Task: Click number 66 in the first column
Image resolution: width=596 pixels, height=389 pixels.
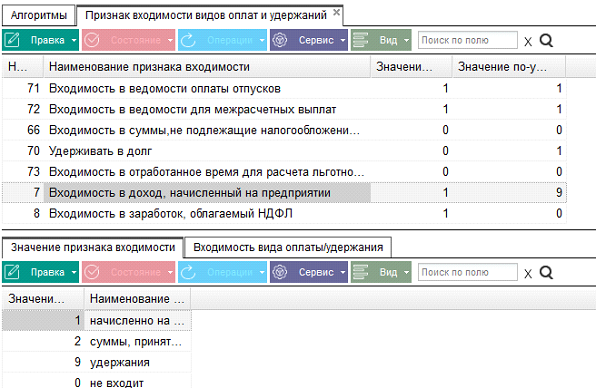Action: (x=33, y=130)
